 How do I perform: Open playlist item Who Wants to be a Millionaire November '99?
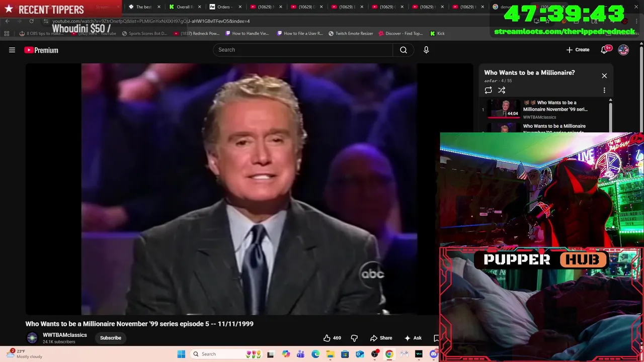555,106
